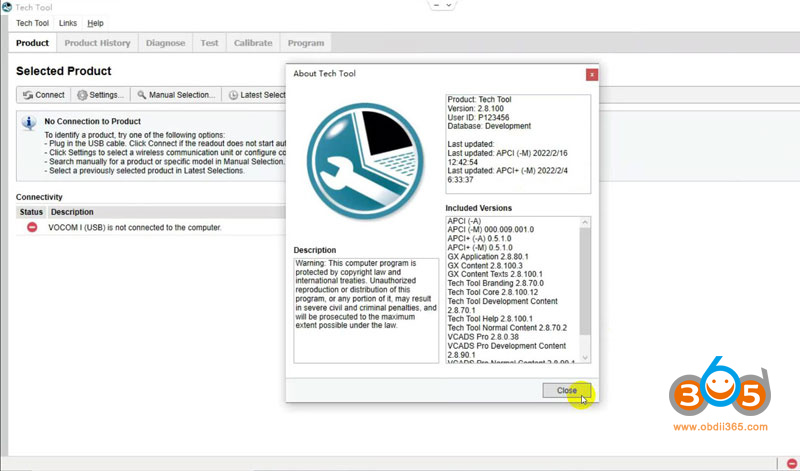
Task: Click the Tech Tool app icon in title bar
Action: [8, 7]
